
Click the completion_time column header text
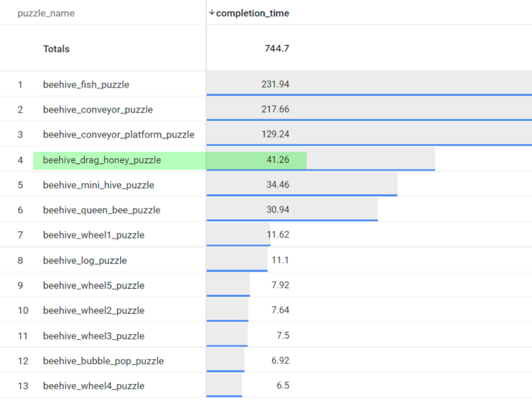point(252,14)
